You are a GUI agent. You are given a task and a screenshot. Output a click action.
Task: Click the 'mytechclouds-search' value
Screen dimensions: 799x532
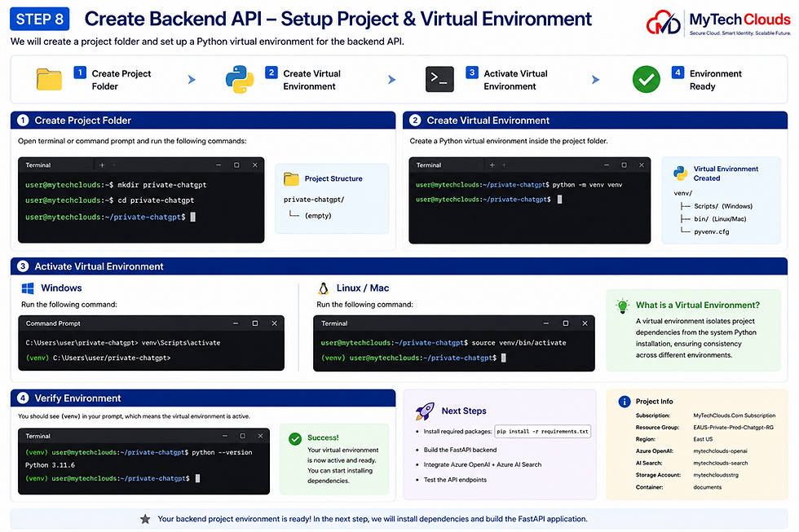pos(721,464)
